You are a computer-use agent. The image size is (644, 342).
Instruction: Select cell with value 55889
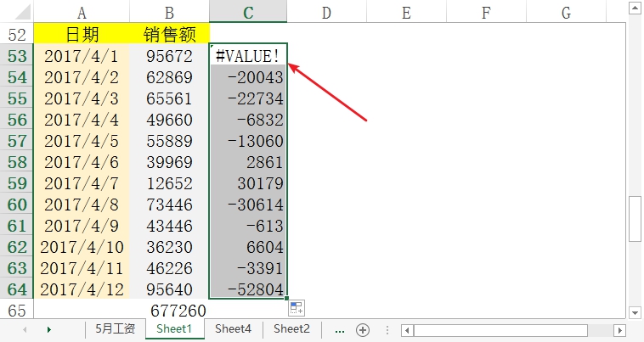click(x=169, y=141)
